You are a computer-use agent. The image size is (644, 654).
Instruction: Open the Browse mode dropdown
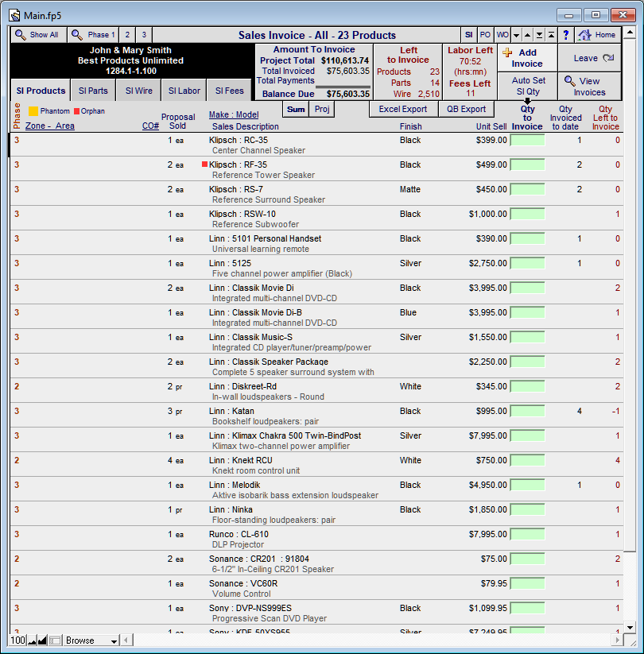pos(91,640)
